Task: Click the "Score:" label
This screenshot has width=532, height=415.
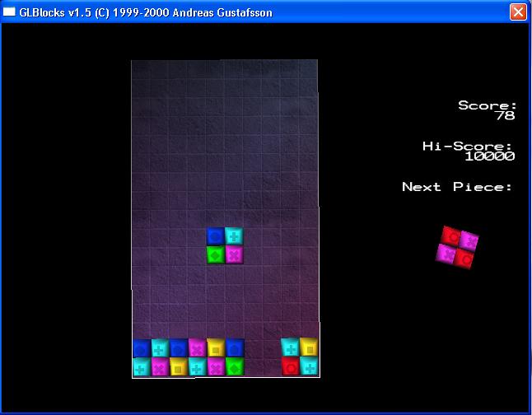Action: (x=488, y=105)
